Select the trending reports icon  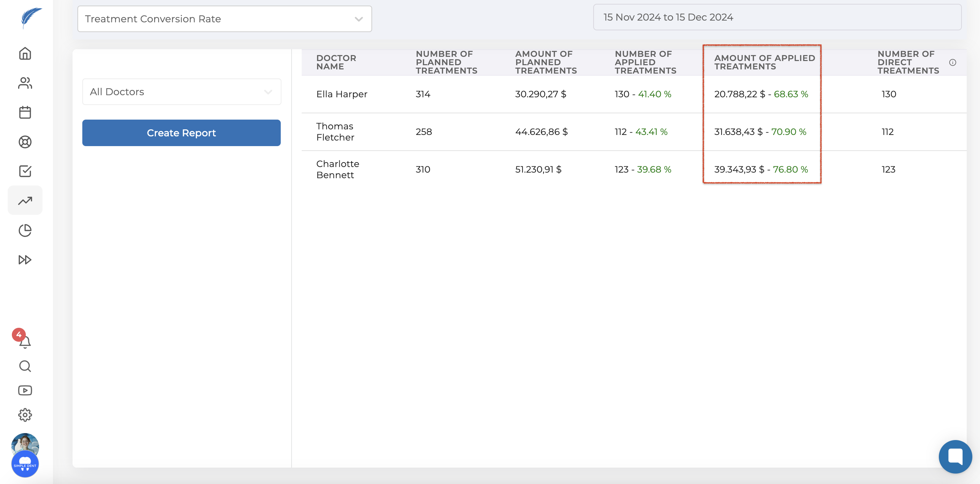(25, 201)
